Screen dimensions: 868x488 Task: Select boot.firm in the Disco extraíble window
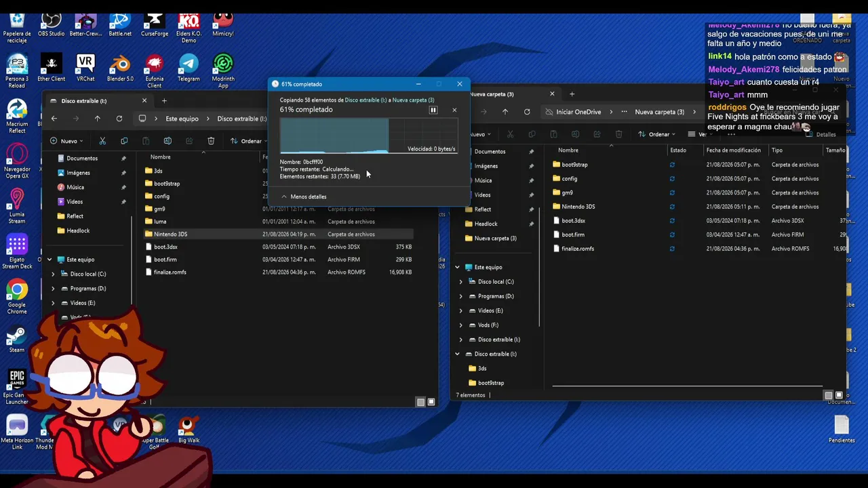point(165,260)
